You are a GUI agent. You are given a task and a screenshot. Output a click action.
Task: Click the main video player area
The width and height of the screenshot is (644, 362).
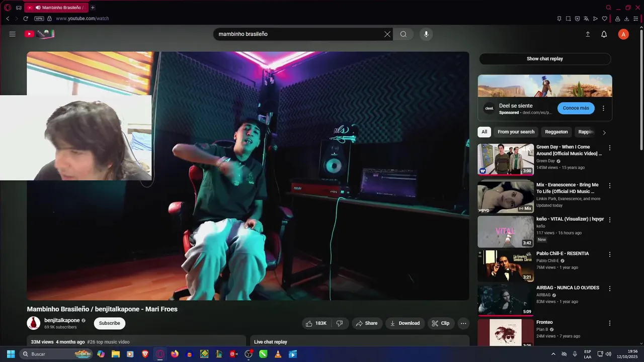click(x=248, y=176)
